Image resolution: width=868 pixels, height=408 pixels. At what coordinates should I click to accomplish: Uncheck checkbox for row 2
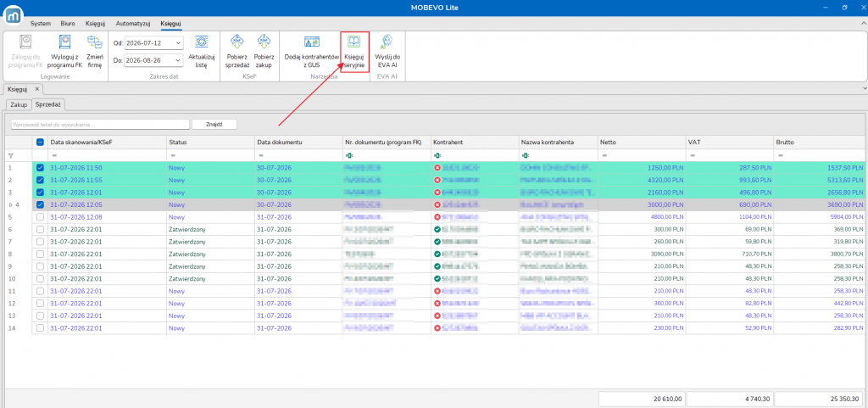(41, 180)
